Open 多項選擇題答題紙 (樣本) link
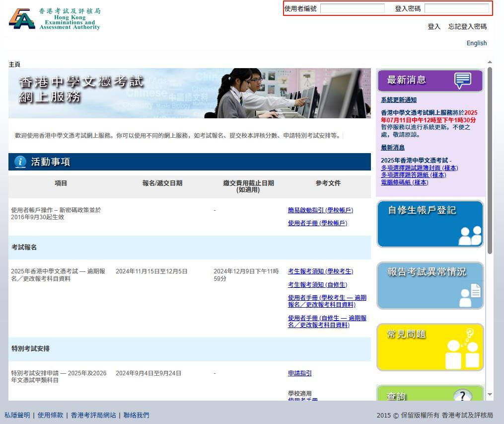 coord(413,175)
